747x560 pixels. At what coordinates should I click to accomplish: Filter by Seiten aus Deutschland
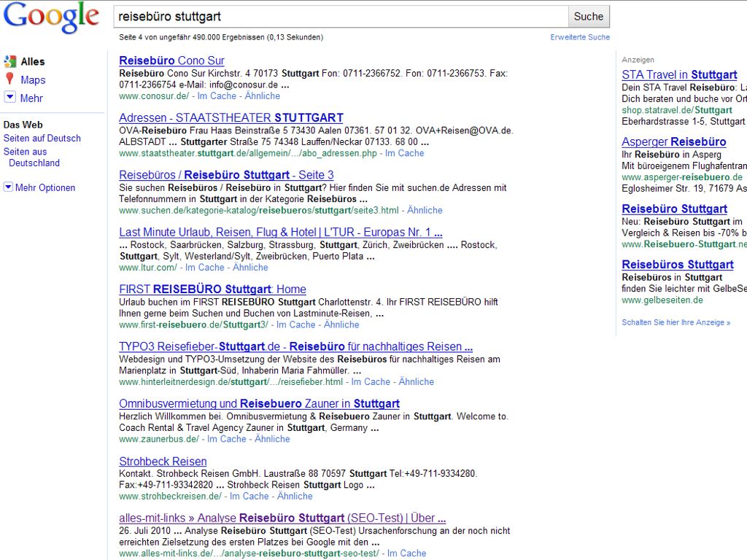[x=31, y=157]
